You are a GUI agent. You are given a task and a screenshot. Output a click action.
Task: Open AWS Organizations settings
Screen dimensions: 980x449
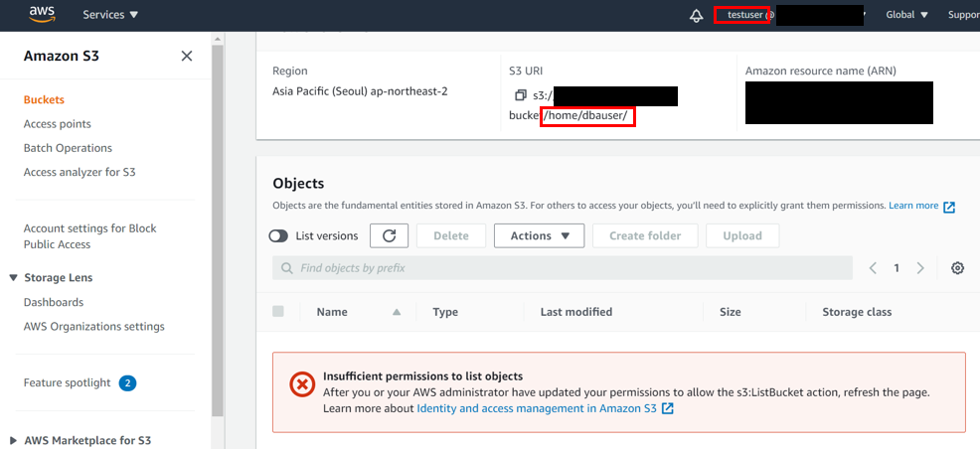click(94, 326)
